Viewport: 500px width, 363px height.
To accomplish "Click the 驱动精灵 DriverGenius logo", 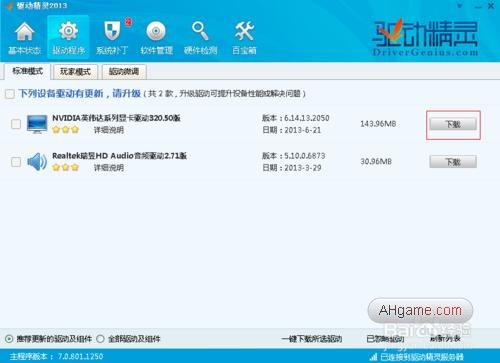I will pos(425,38).
